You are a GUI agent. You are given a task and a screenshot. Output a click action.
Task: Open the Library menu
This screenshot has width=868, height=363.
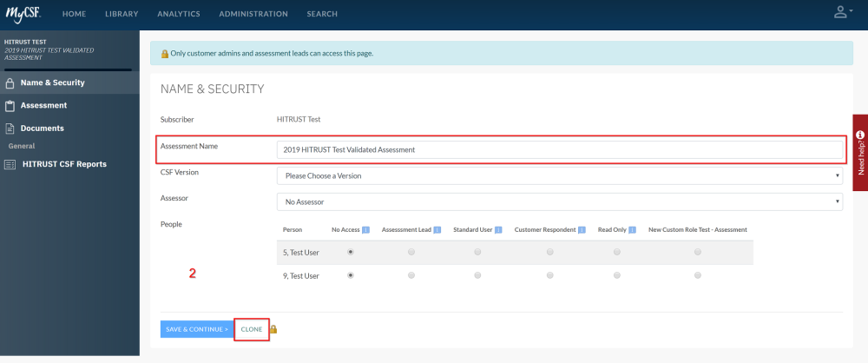[x=122, y=14]
